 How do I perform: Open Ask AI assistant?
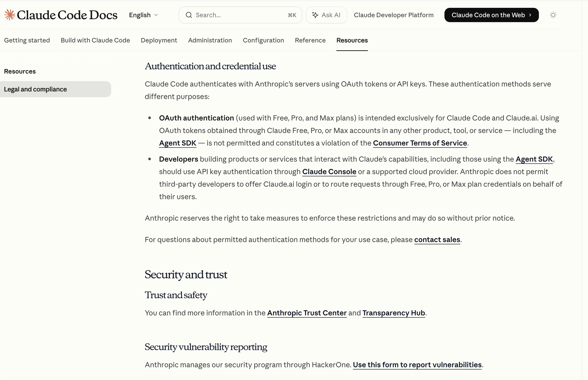[326, 15]
